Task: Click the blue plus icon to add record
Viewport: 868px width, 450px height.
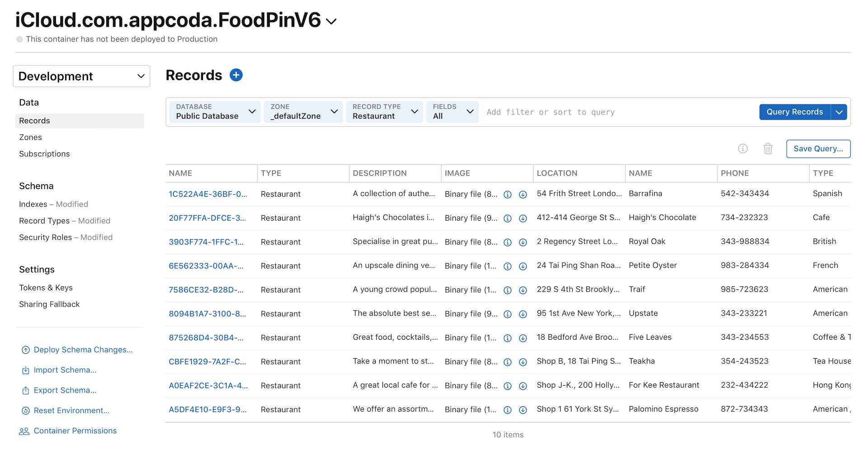Action: pyautogui.click(x=236, y=75)
